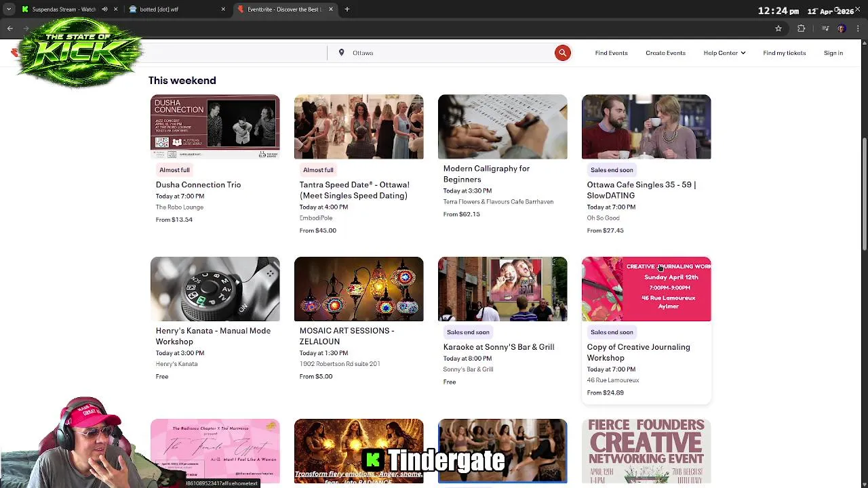Click The Robo Lounge venue text

[180, 207]
